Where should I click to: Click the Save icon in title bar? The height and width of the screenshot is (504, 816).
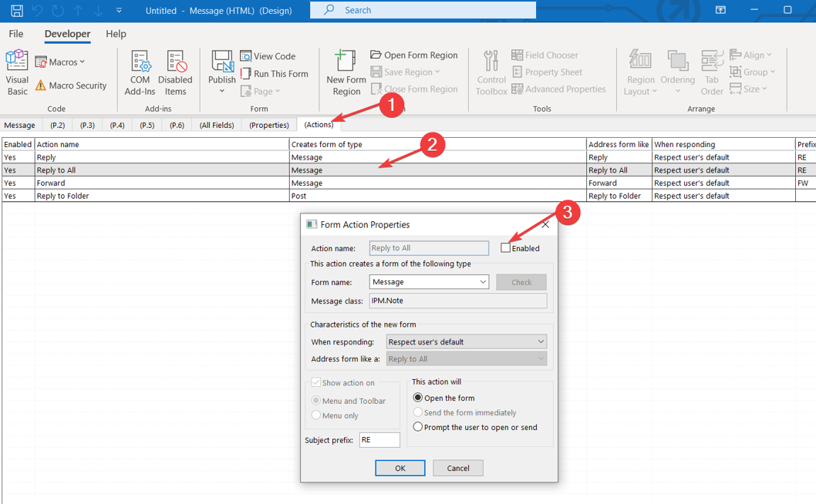tap(16, 11)
